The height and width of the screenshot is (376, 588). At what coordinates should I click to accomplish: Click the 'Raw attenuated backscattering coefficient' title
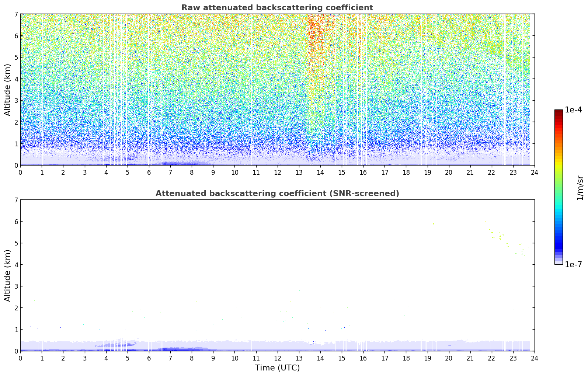tap(277, 8)
